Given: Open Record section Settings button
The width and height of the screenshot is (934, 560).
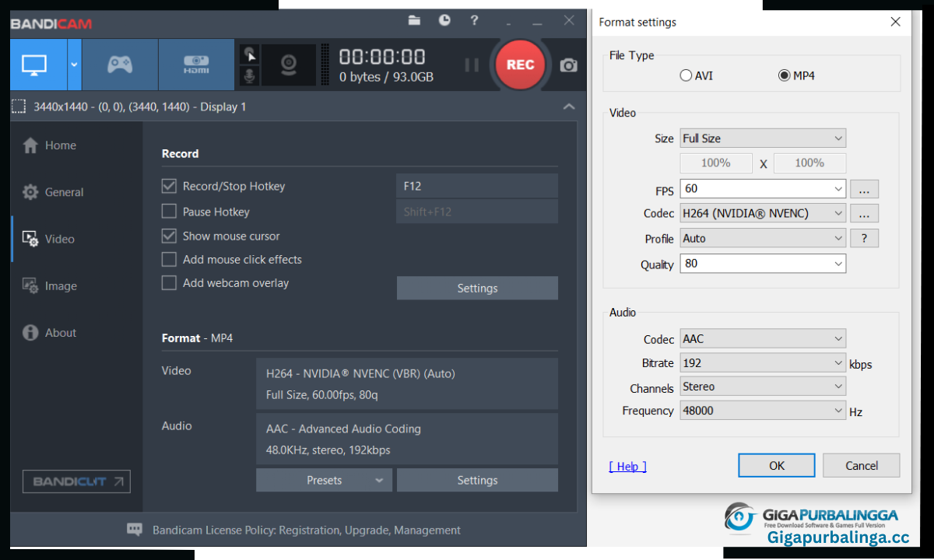Looking at the screenshot, I should coord(477,288).
